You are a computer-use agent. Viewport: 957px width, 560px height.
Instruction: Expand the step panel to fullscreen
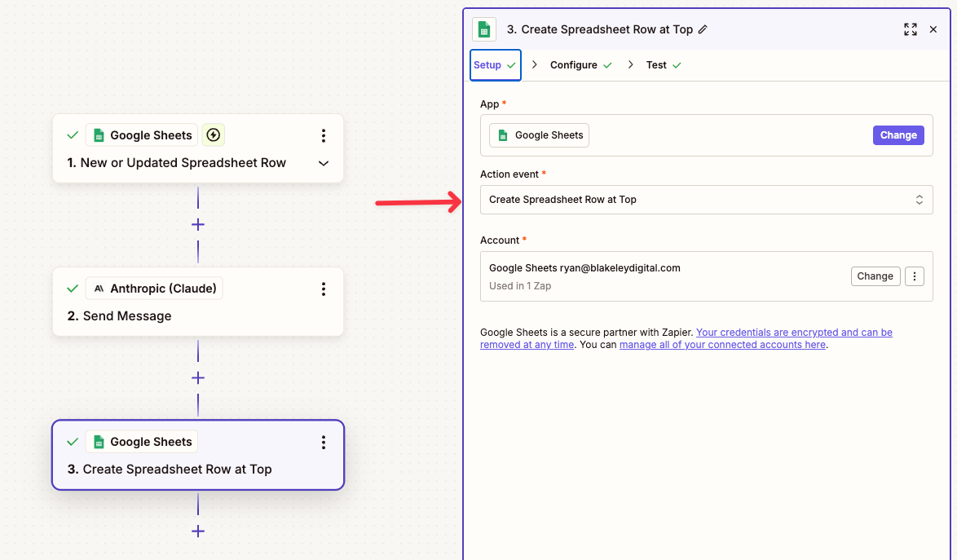(910, 29)
